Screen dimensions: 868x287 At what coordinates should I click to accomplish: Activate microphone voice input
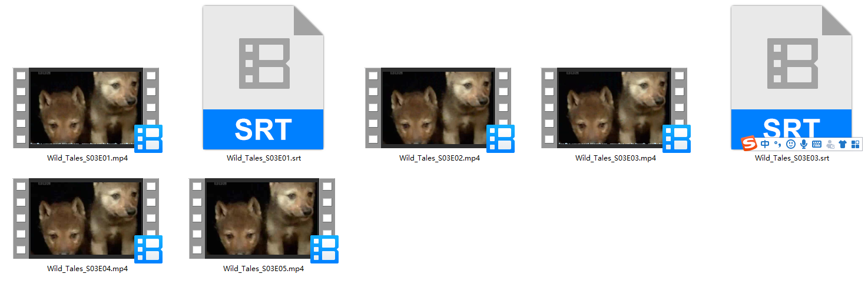(803, 144)
